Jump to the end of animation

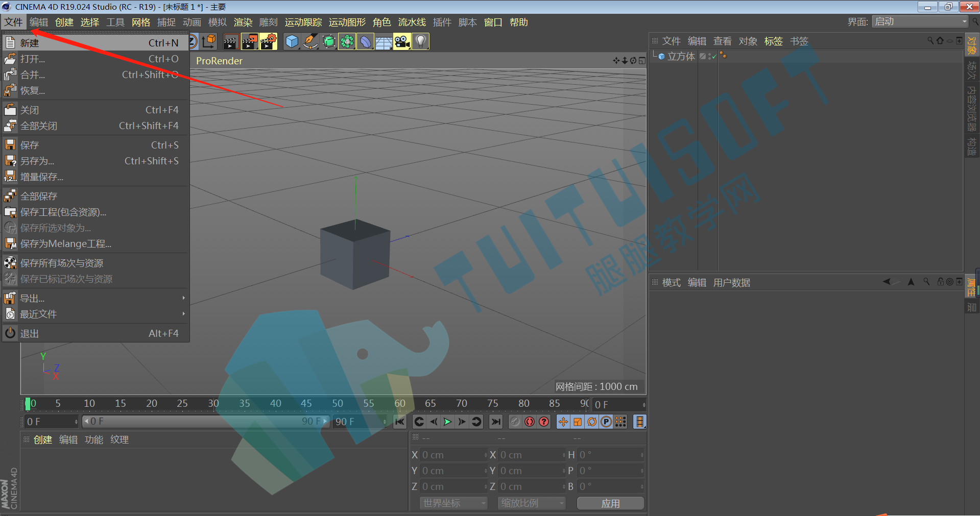pyautogui.click(x=495, y=422)
